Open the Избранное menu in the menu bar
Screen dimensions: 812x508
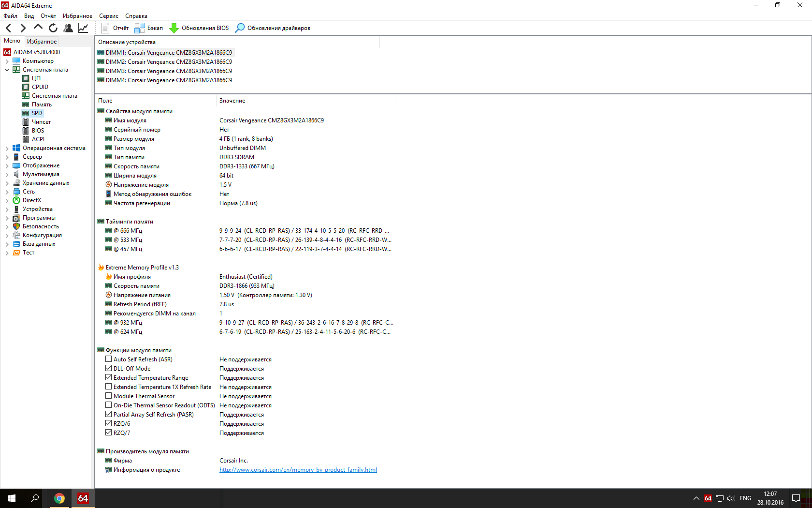pyautogui.click(x=77, y=16)
